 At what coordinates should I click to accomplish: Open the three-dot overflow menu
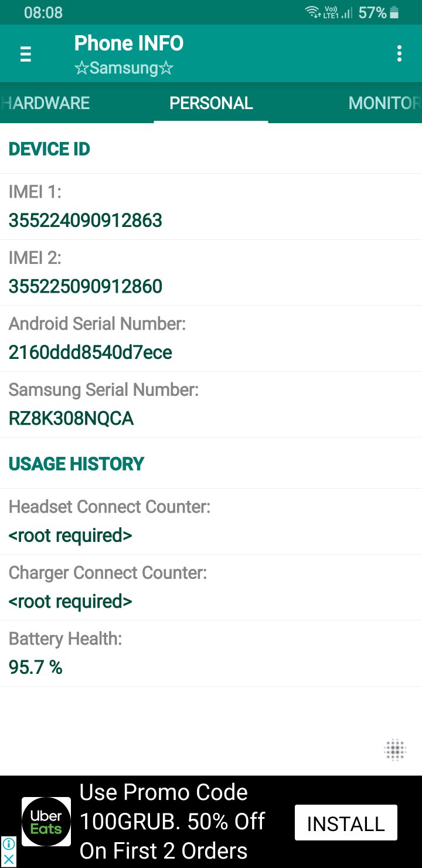coord(399,53)
